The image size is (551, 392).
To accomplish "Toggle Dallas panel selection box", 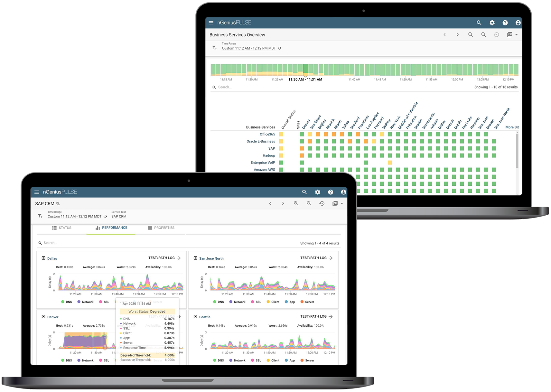I will coord(43,258).
